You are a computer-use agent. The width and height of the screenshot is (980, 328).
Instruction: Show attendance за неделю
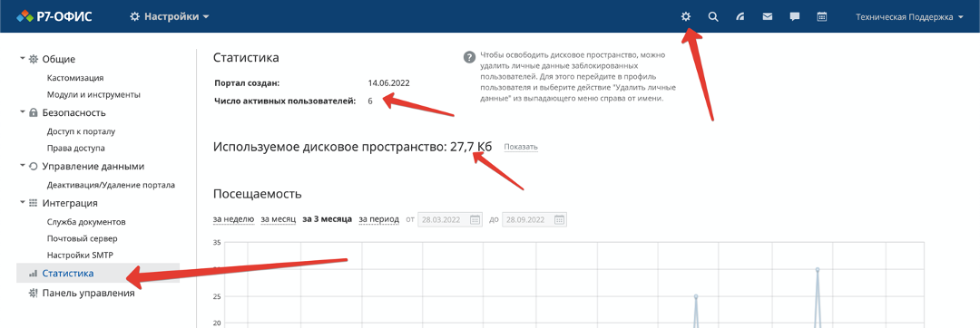(x=233, y=219)
